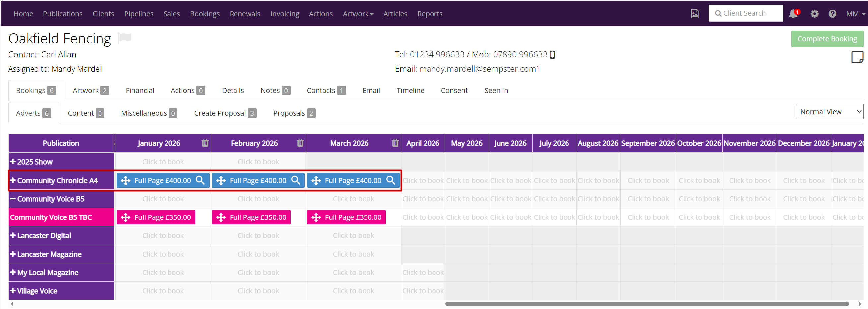Go to Publications in the top menu
Screen dimensions: 868x309
tap(63, 14)
